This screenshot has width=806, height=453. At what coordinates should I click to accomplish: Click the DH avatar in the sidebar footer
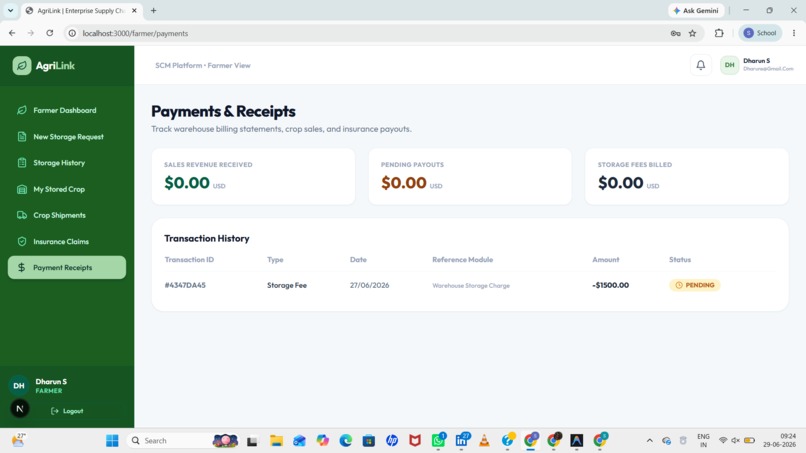[x=19, y=386]
